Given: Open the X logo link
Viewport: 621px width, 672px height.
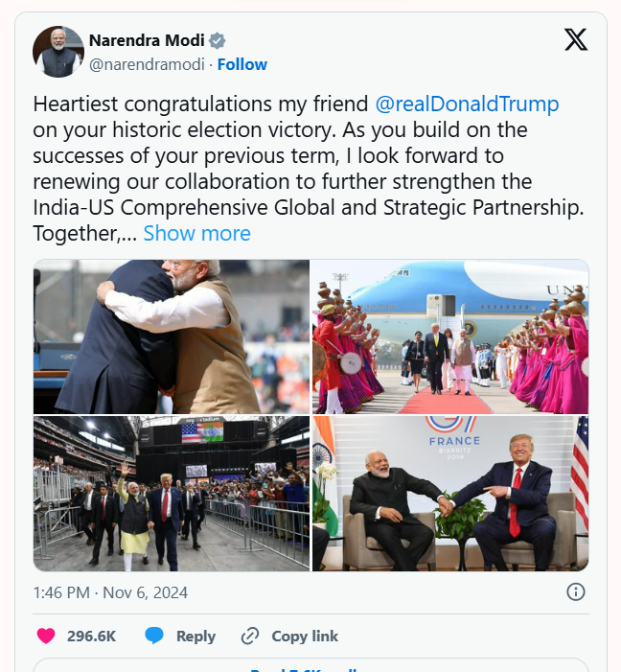Looking at the screenshot, I should point(576,40).
